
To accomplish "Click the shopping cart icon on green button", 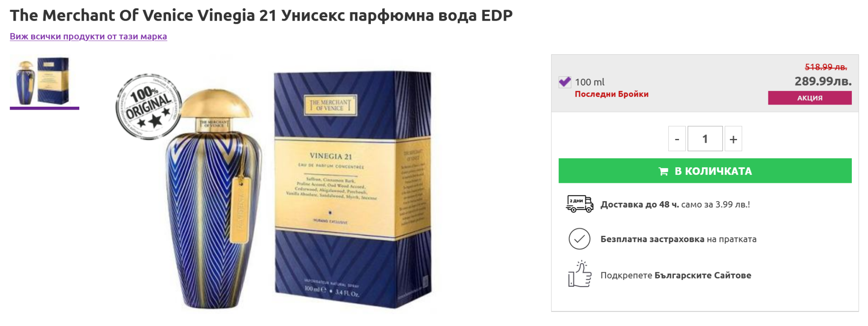I will click(663, 171).
